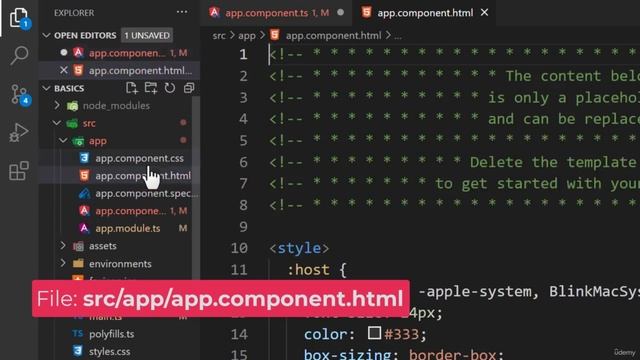Click the <style> tag on line 10
Screen dimensions: 640x360
tap(299, 248)
